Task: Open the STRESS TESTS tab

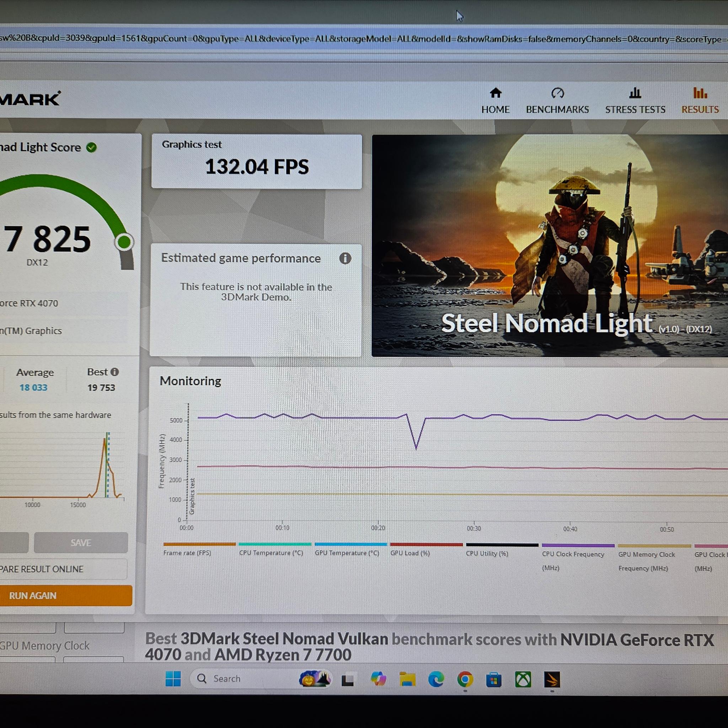Action: [x=635, y=101]
